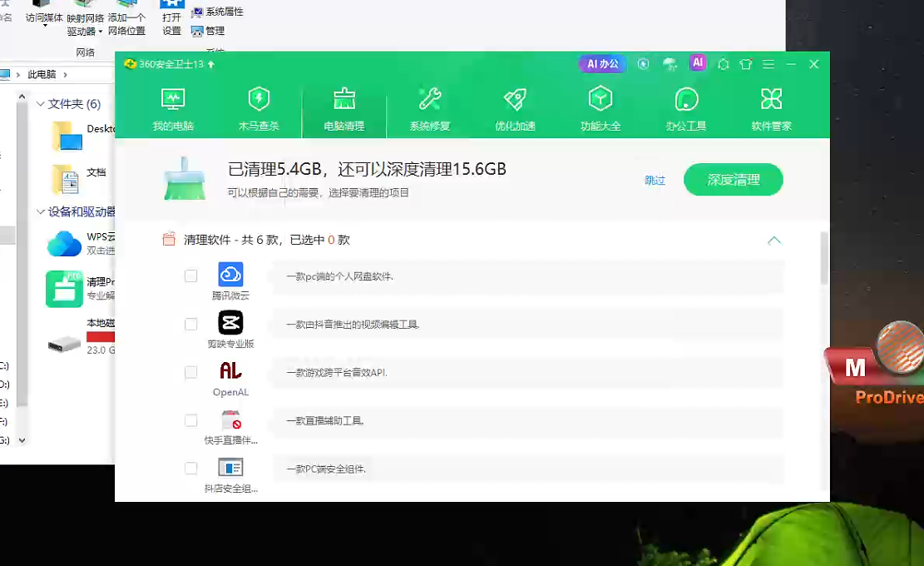Switch to the 木马查杀 tab
Image resolution: width=924 pixels, height=566 pixels.
259,109
